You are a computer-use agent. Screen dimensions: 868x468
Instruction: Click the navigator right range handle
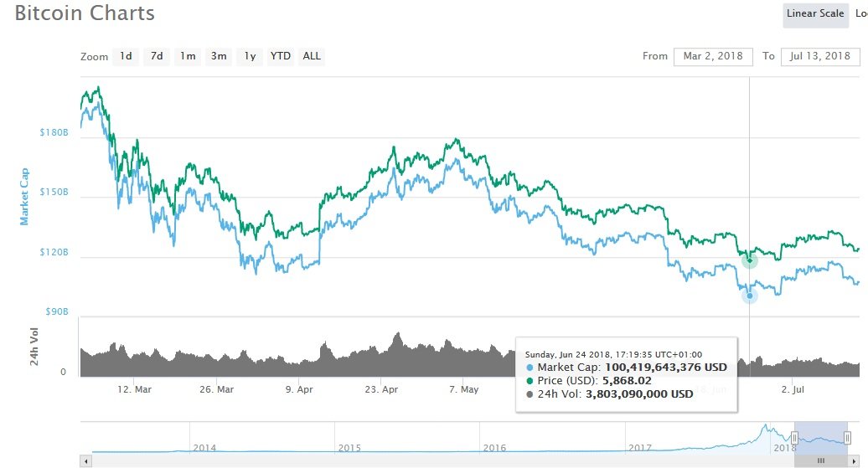(847, 438)
